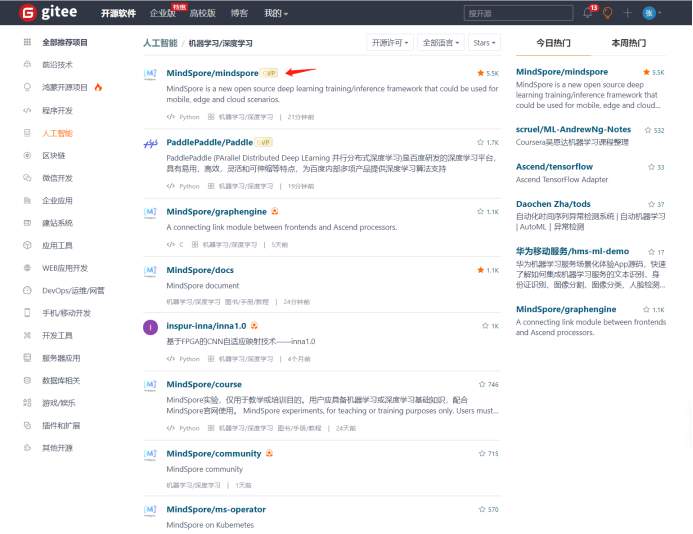Open 开源软件 in top navigation
693x534 pixels.
(118, 13)
